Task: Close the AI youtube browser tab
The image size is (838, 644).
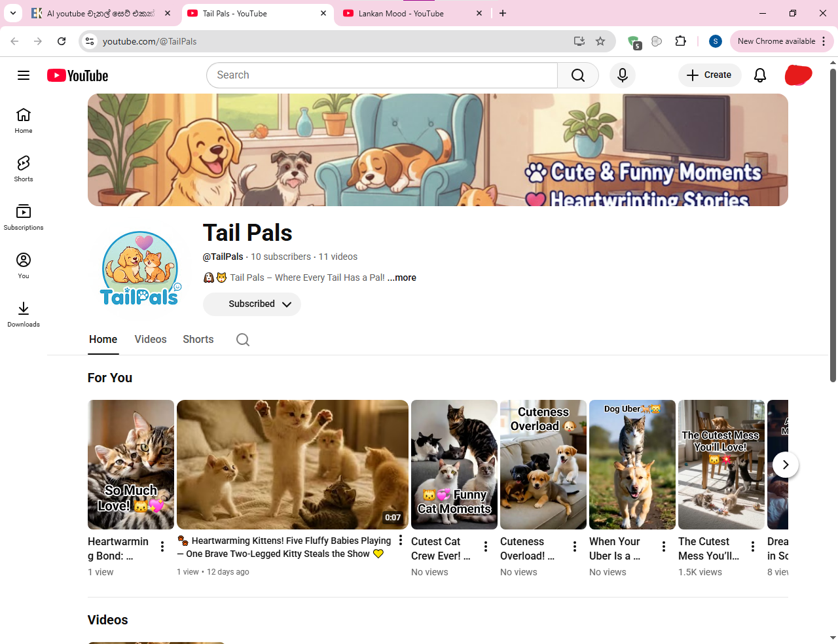Action: [168, 13]
